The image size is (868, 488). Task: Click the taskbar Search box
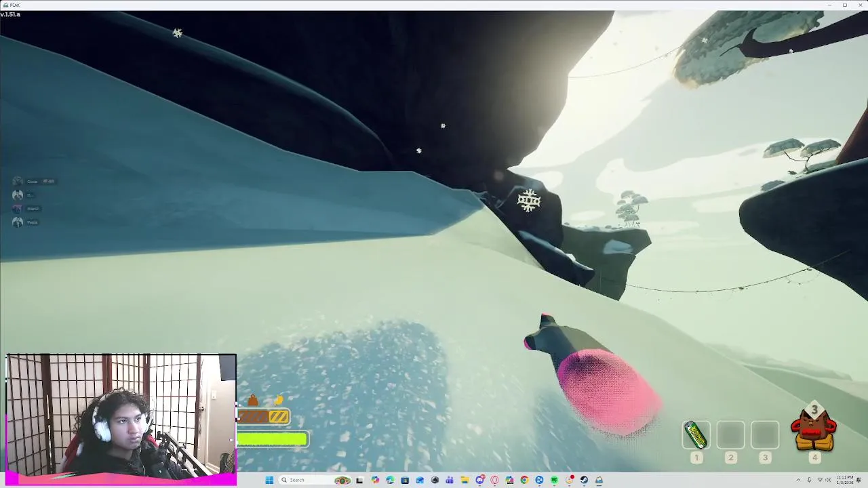[314, 480]
